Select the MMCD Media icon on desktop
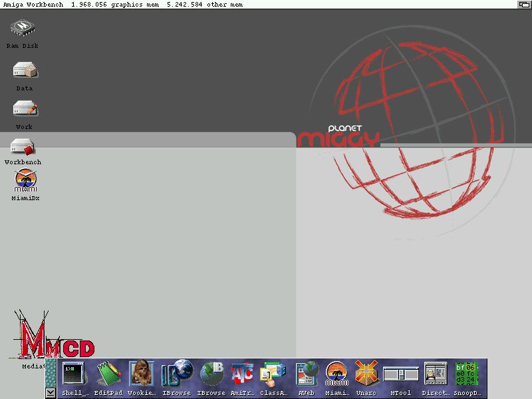 51,334
